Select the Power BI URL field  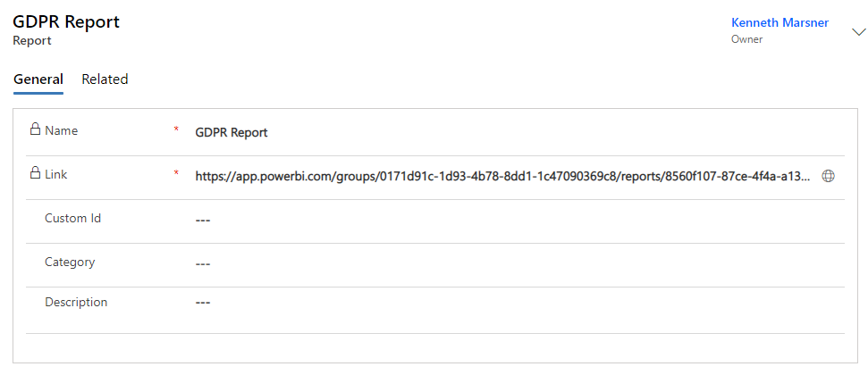(x=502, y=177)
